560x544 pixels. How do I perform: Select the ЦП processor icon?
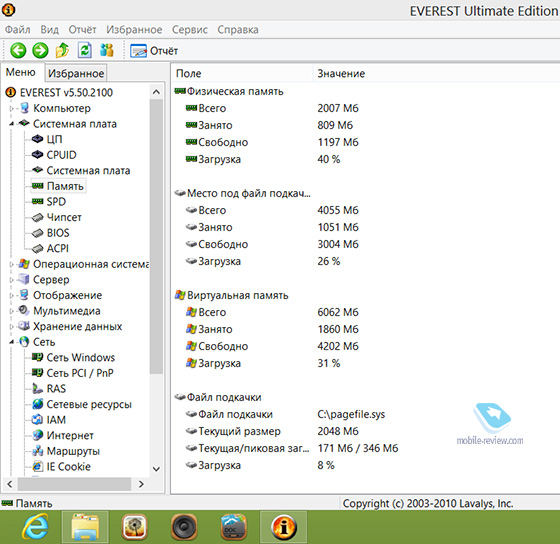(38, 139)
